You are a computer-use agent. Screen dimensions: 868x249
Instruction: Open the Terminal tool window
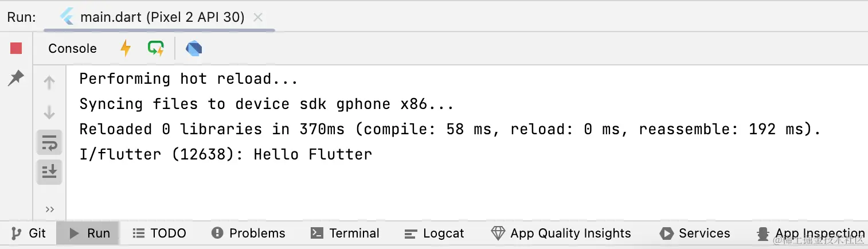pos(345,233)
